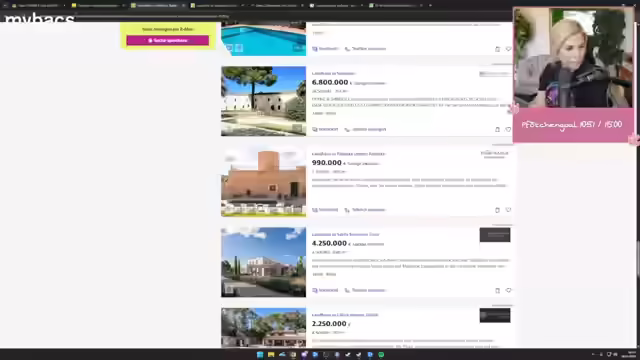Click trash icon on 4.250.000 € listing
The width and height of the screenshot is (640, 360).
(x=497, y=290)
